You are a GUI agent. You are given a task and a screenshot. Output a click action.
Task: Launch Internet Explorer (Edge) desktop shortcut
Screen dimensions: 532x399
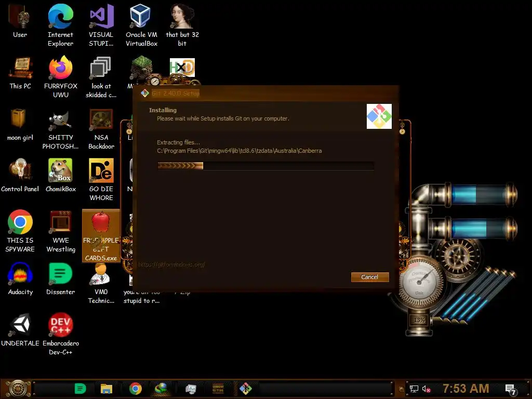60,25
